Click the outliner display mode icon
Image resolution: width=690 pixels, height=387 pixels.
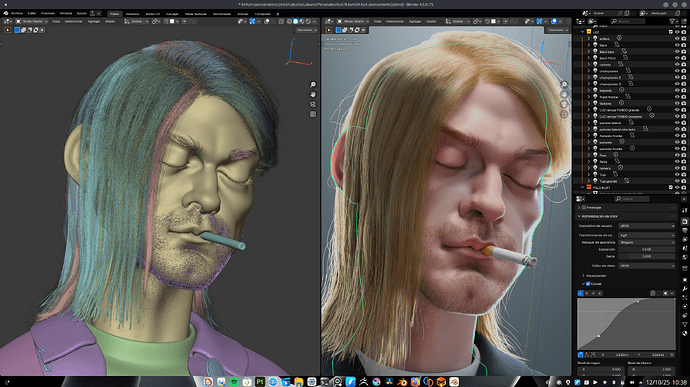pos(592,21)
